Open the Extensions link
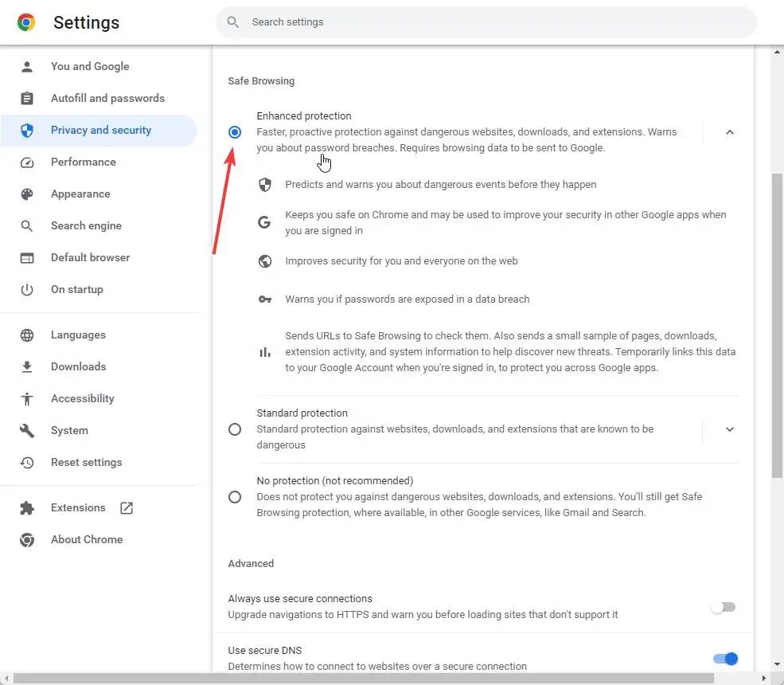Viewport: 784px width, 685px height. 99,508
